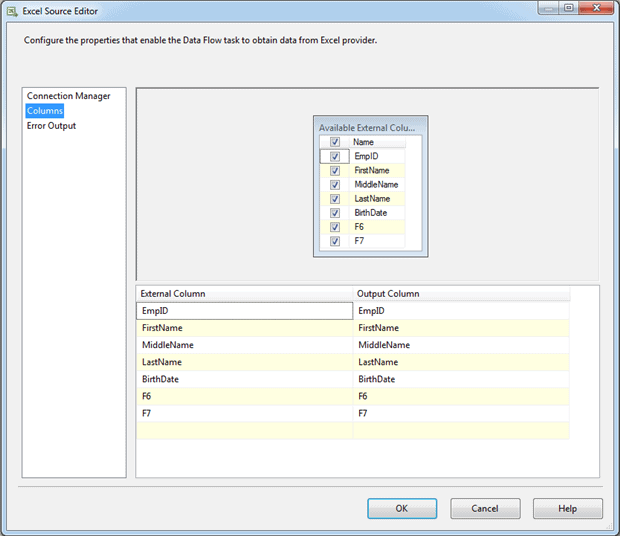Image resolution: width=620 pixels, height=536 pixels.
Task: Edit the BirthDate Output Column cell
Action: tap(461, 379)
